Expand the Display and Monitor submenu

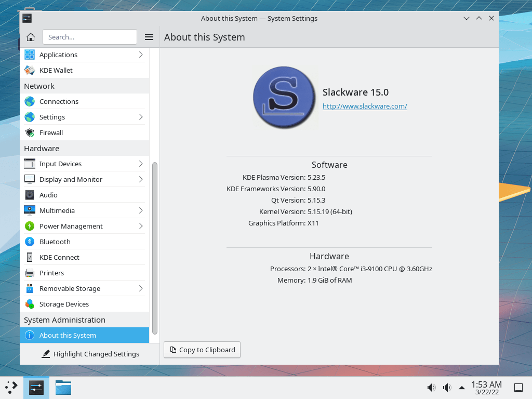click(x=141, y=179)
